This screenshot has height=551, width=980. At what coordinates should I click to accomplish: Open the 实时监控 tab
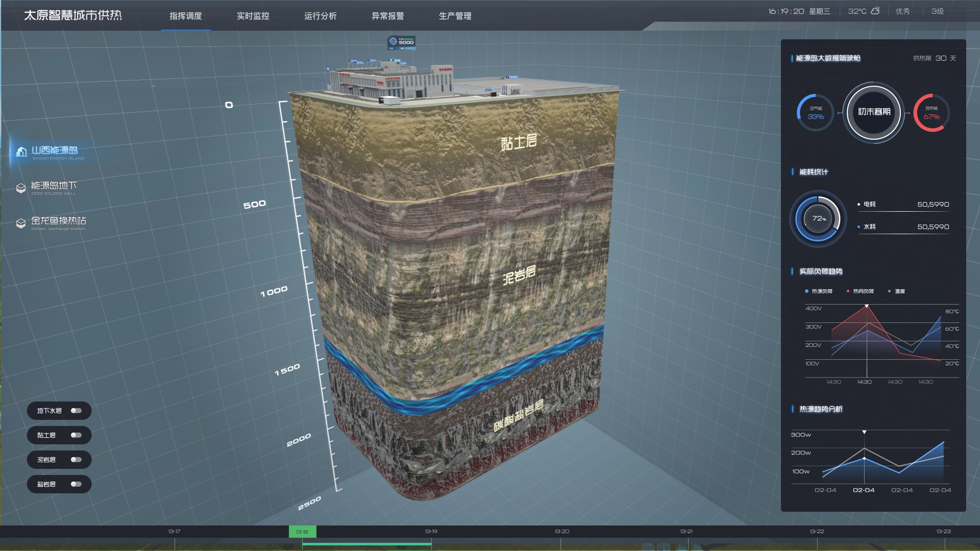point(253,16)
